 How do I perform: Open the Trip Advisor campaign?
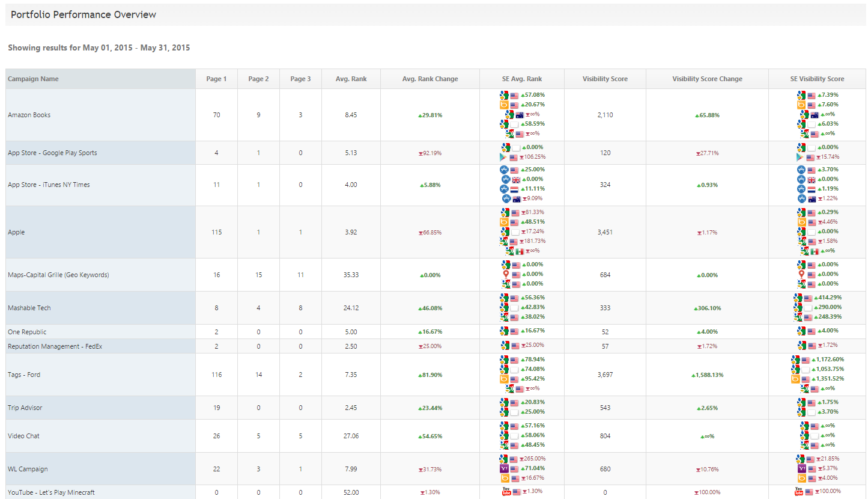coord(25,408)
